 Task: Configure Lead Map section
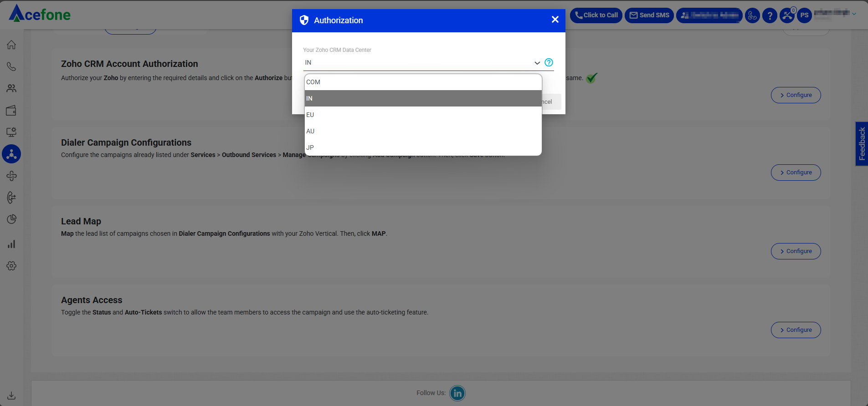point(796,251)
